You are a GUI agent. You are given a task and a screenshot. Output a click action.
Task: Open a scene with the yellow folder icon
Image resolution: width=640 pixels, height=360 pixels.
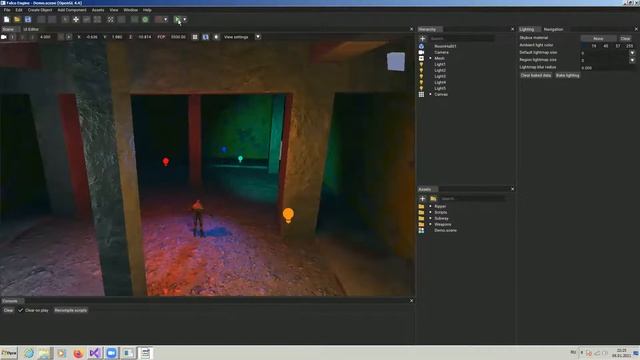point(17,19)
